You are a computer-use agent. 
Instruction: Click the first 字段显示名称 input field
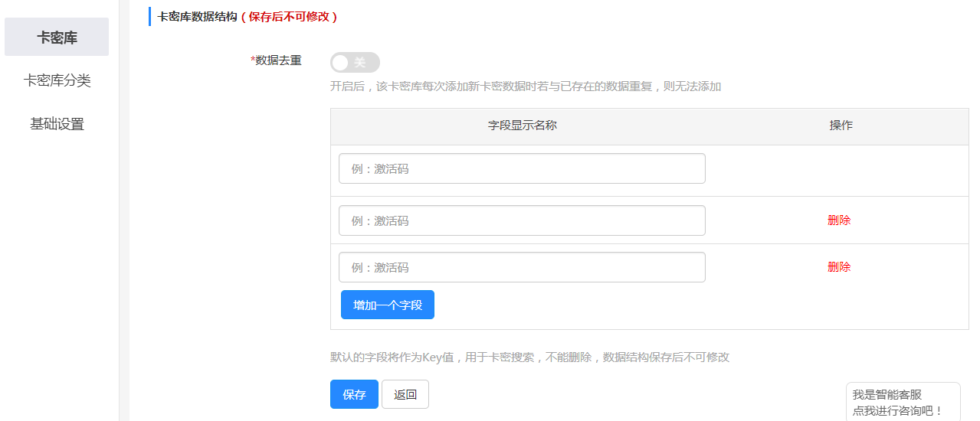[x=521, y=168]
